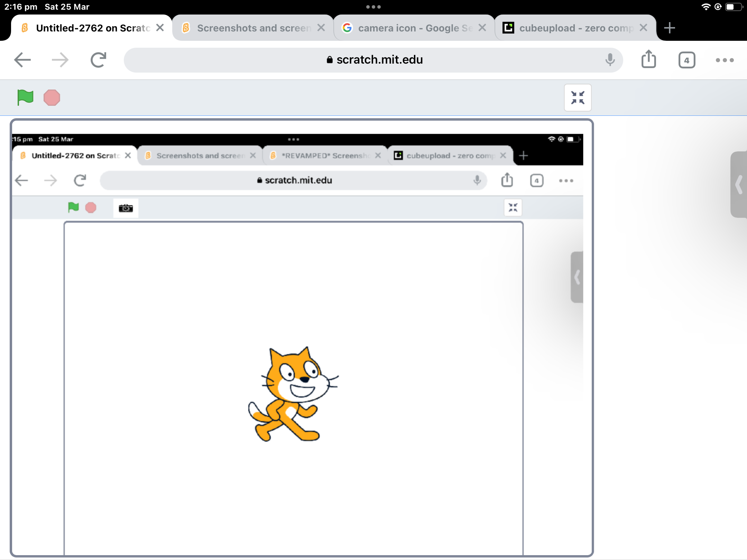The width and height of the screenshot is (747, 560).
Task: Switch to the cubeupload zero comp tab
Action: tap(571, 28)
